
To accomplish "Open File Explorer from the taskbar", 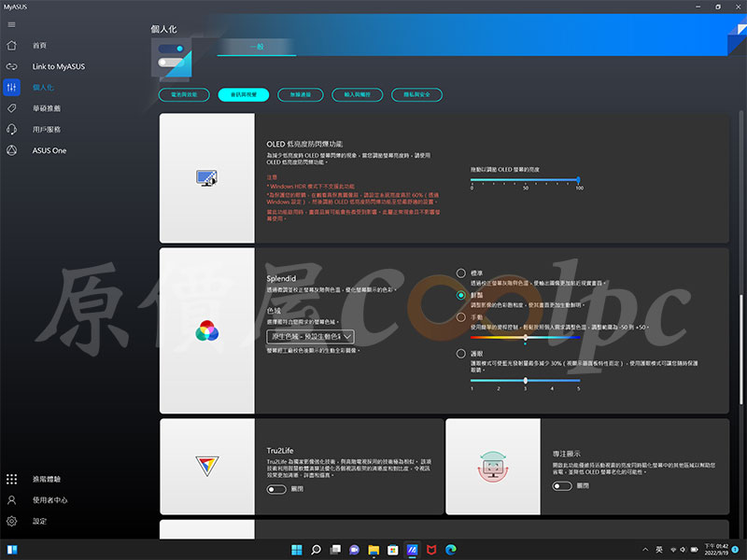I will (373, 550).
